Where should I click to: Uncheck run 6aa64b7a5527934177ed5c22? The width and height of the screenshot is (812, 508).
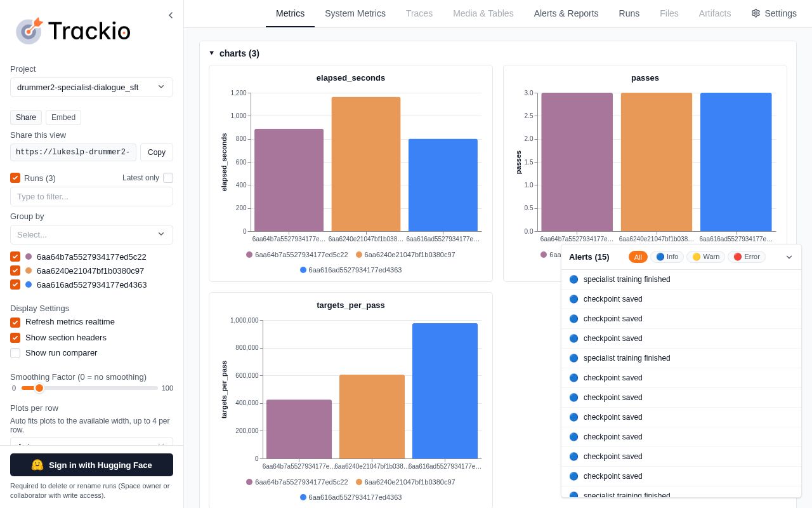[15, 257]
